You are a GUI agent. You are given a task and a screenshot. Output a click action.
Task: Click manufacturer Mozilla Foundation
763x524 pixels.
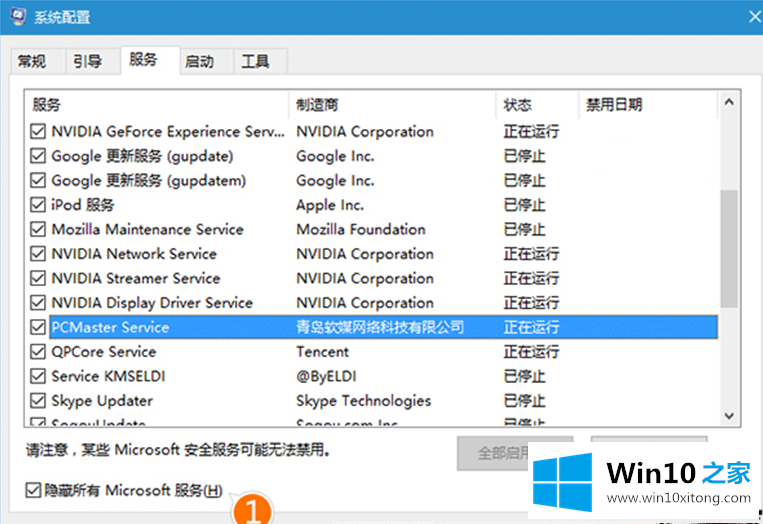click(361, 229)
